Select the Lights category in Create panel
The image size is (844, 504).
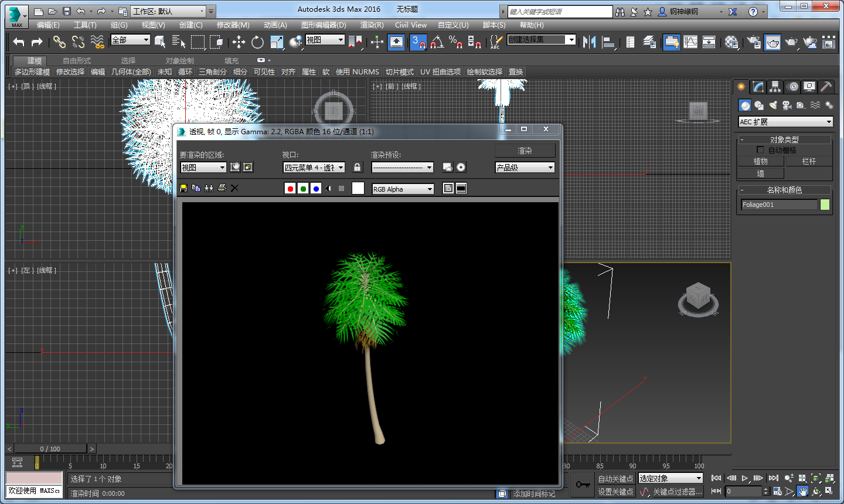[772, 105]
